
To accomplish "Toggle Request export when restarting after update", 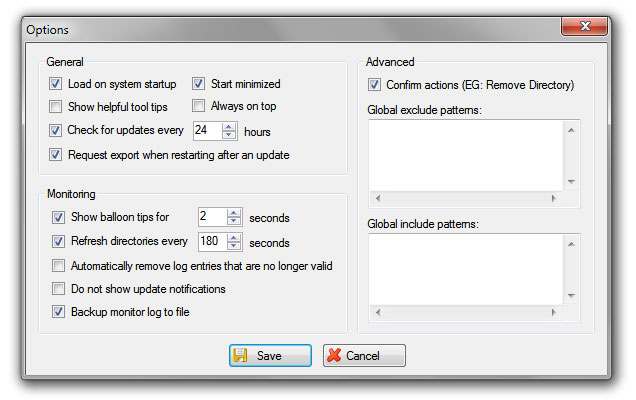I will click(x=56, y=155).
